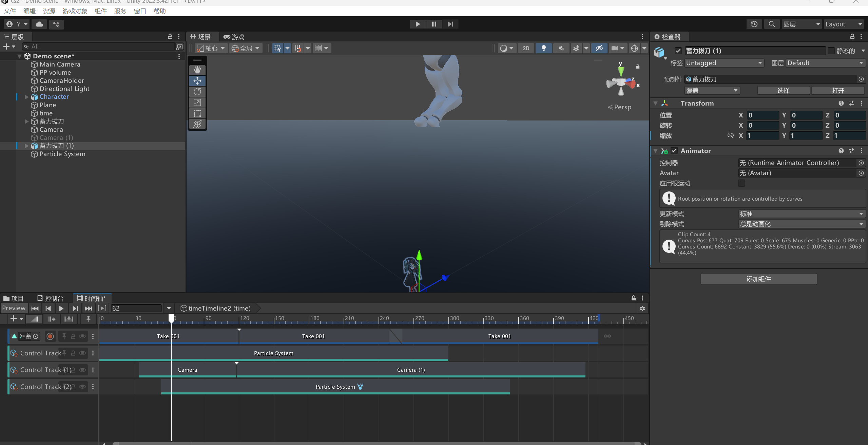Image resolution: width=868 pixels, height=445 pixels.
Task: Click the 添加组件 button
Action: click(x=758, y=279)
